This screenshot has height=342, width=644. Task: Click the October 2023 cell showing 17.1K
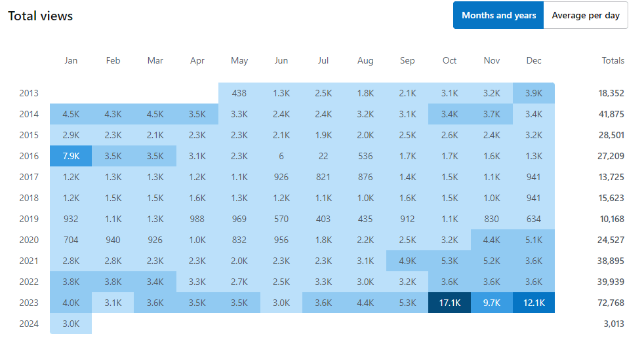pos(449,303)
